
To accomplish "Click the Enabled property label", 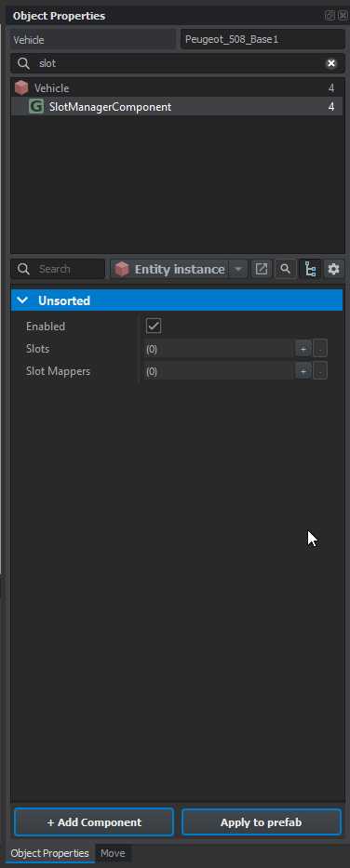I will click(x=46, y=327).
